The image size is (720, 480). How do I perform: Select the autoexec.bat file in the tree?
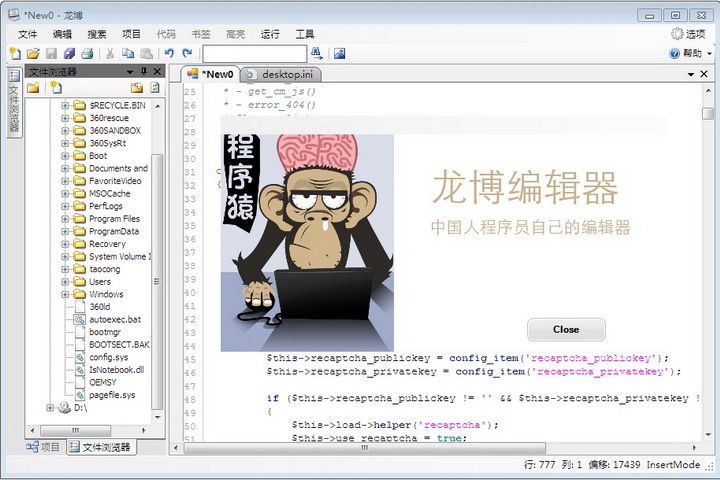[114, 320]
